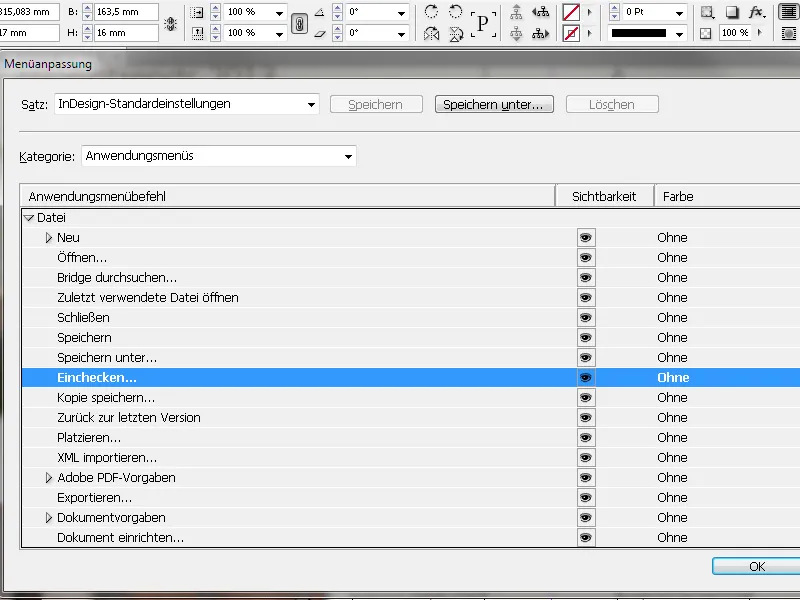The image size is (800, 600).
Task: Click the select content icon
Action: (x=516, y=34)
